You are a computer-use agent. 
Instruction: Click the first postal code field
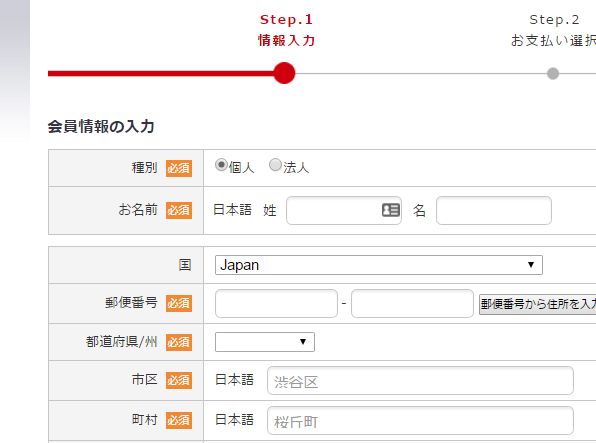click(x=276, y=303)
